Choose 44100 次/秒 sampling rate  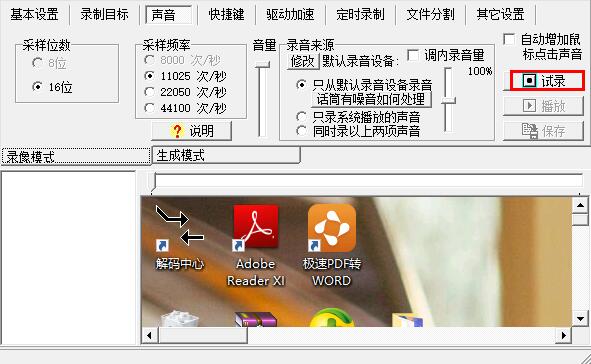click(x=149, y=108)
